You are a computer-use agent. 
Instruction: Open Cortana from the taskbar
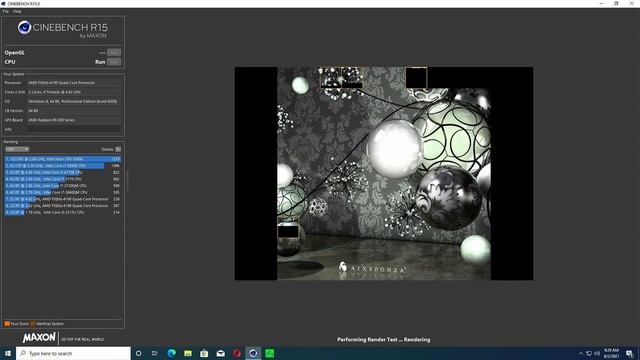138,353
